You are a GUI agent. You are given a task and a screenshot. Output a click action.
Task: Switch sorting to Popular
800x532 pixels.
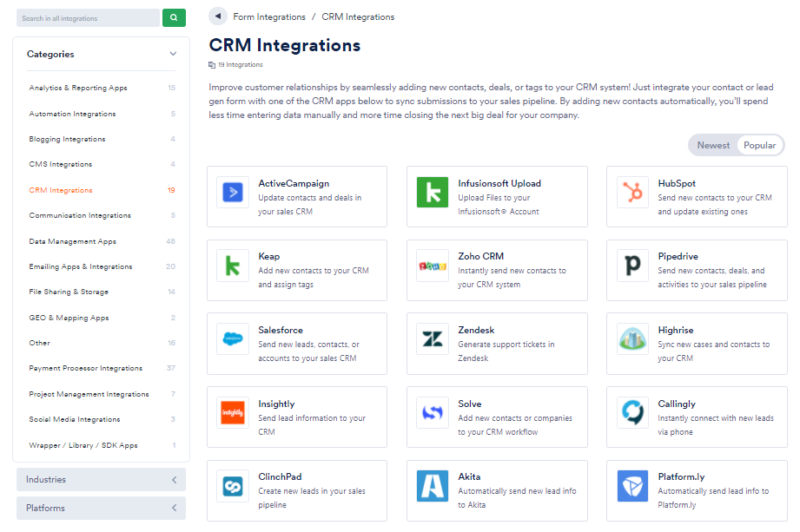pos(759,145)
